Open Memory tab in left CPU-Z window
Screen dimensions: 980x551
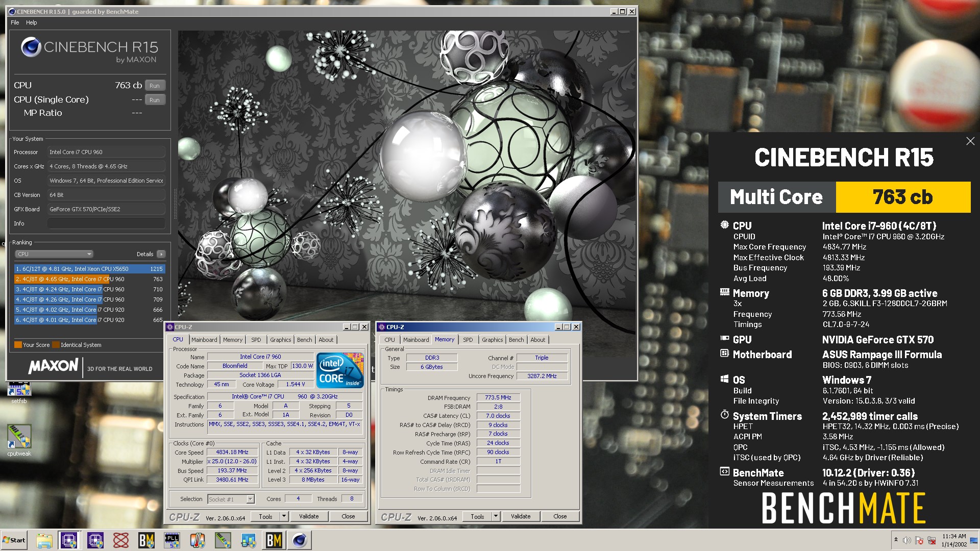(233, 340)
